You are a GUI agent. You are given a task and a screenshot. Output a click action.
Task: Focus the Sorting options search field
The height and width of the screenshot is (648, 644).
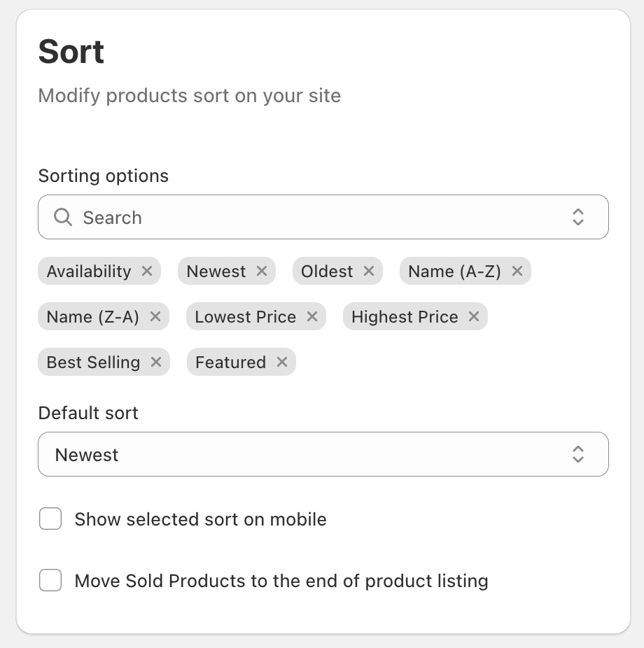(x=315, y=218)
